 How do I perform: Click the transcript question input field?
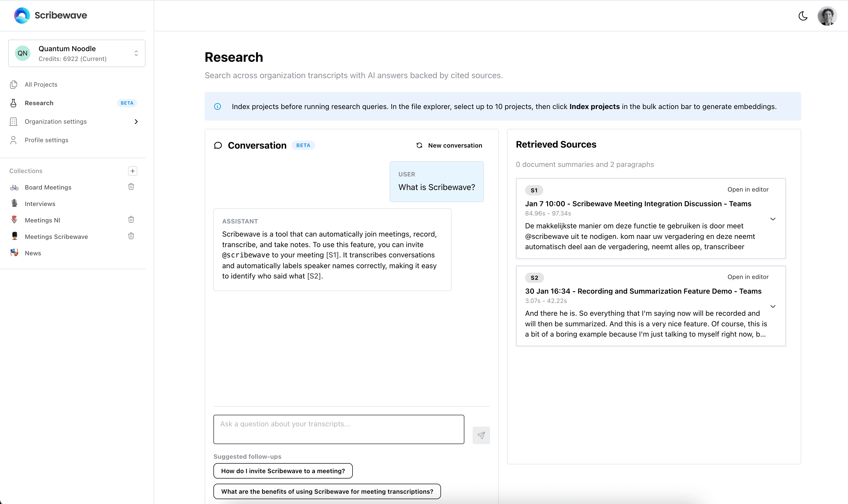(x=339, y=429)
